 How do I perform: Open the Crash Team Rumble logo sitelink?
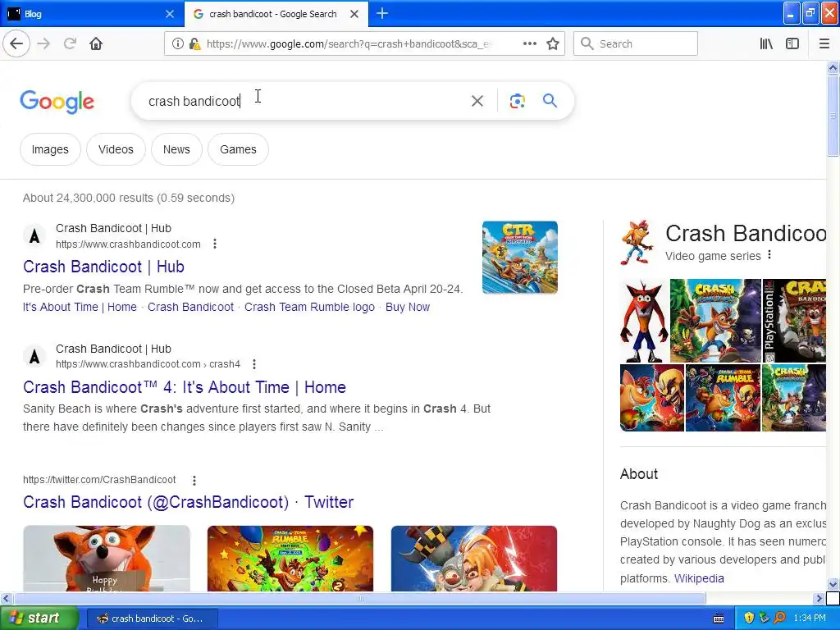click(x=309, y=307)
